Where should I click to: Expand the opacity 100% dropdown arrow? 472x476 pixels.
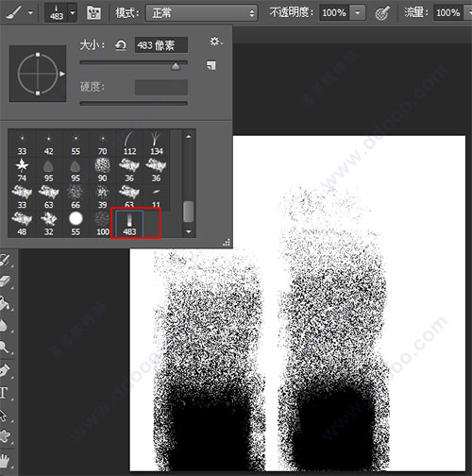pyautogui.click(x=358, y=13)
